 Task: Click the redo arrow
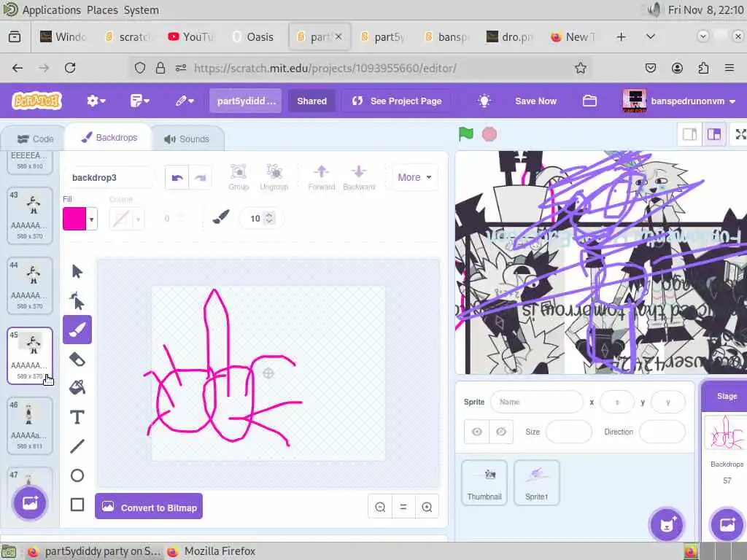pyautogui.click(x=200, y=178)
